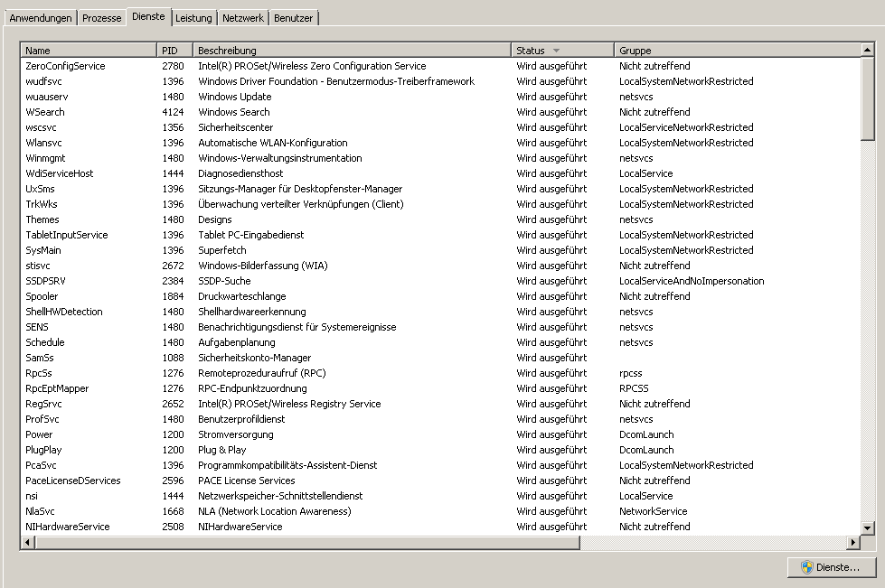Sort by the Gruppe column header
885x588 pixels.
point(738,51)
